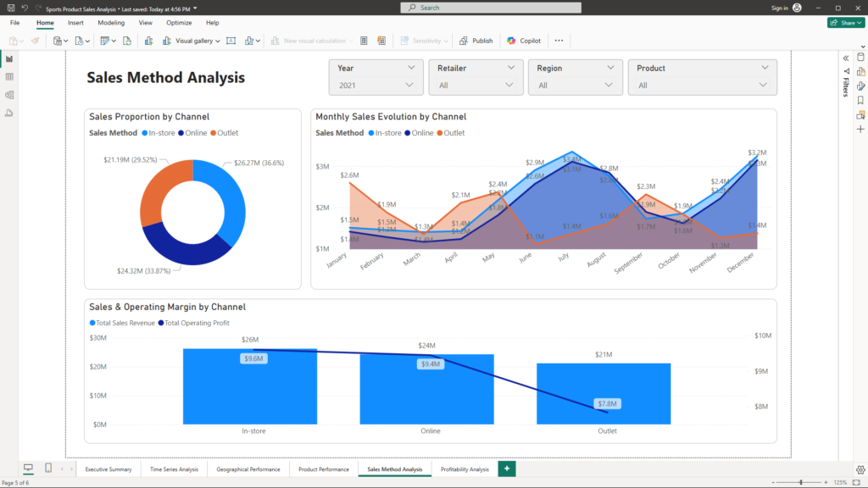Toggle Outlet legend in monthly evolution chart
868x488 pixels.
(450, 133)
